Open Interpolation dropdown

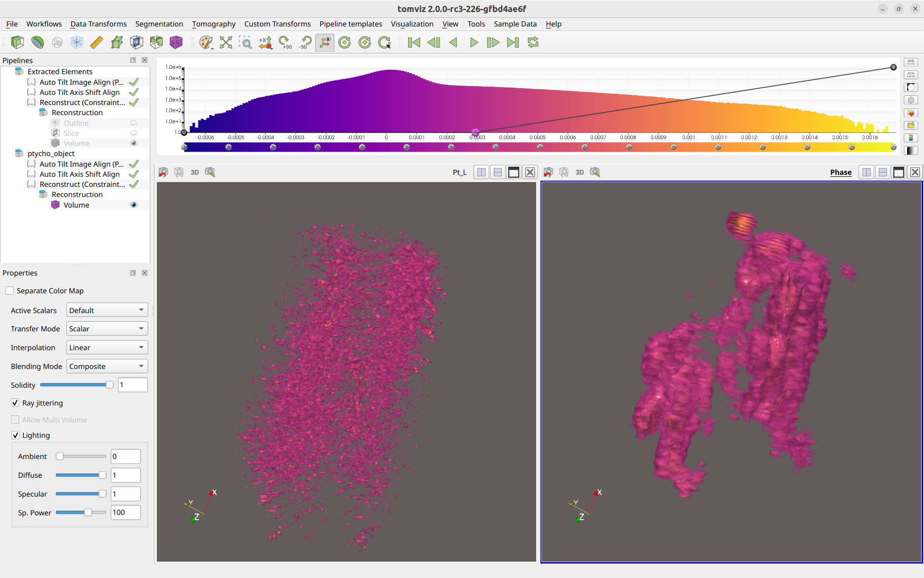click(x=107, y=347)
